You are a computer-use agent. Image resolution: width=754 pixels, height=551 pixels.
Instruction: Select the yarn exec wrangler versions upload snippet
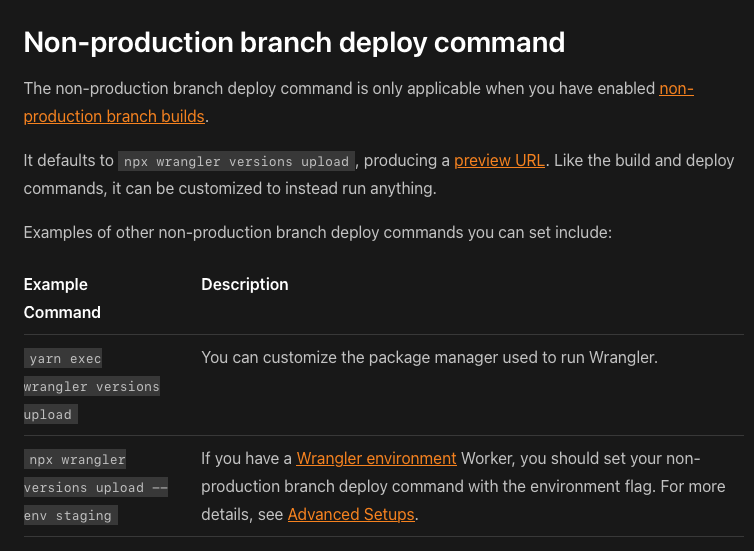[92, 386]
